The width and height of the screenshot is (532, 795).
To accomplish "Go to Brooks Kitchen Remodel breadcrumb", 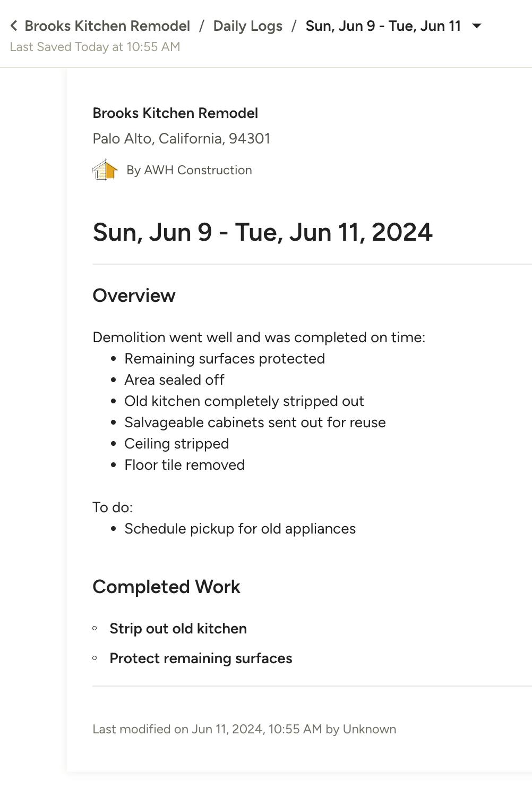I will (x=107, y=26).
